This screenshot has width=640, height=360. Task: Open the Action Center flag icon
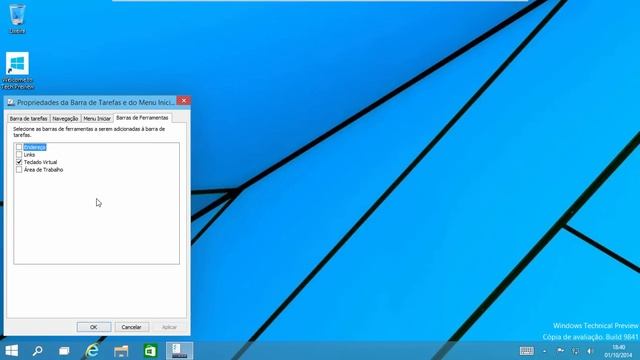click(560, 351)
